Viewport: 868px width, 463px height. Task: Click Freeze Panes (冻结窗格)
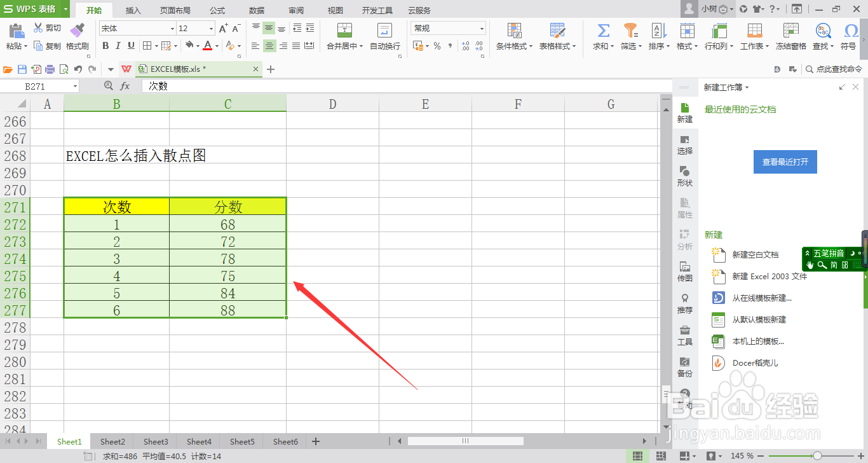pyautogui.click(x=790, y=37)
